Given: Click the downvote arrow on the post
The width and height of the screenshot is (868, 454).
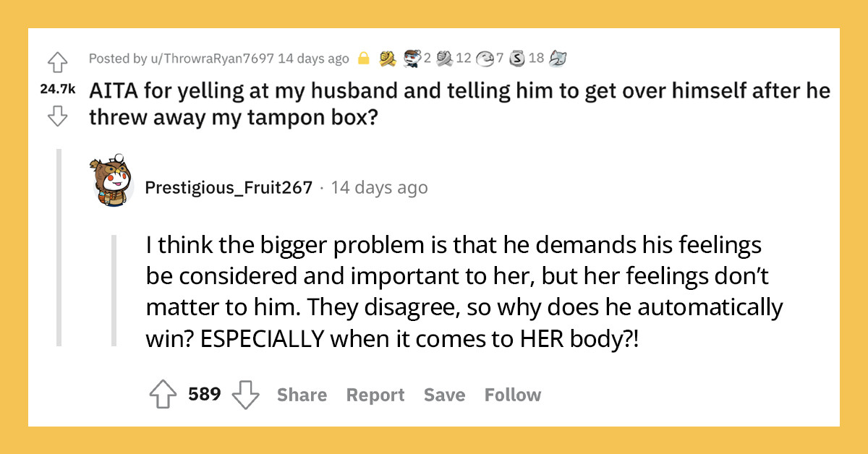Looking at the screenshot, I should coord(58,113).
